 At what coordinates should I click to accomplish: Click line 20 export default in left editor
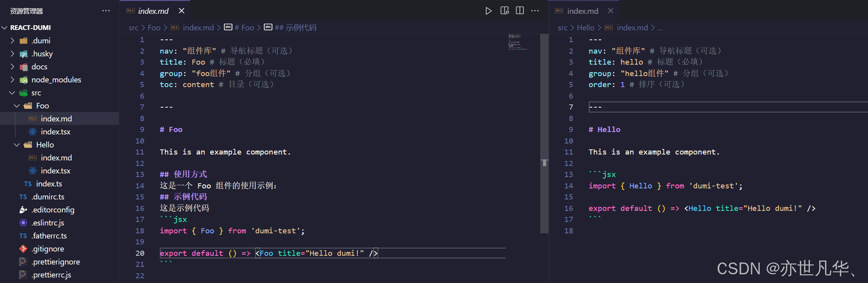(269, 253)
